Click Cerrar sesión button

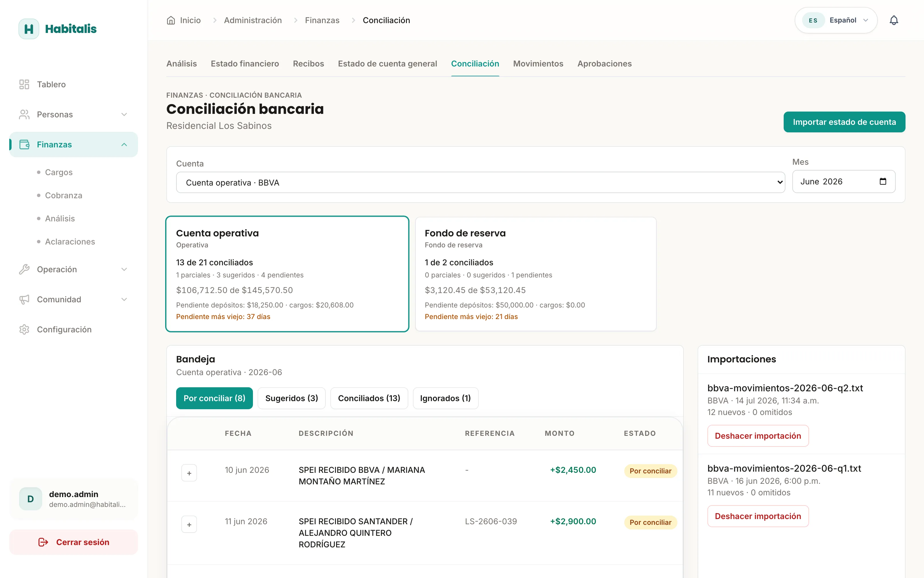click(x=74, y=542)
